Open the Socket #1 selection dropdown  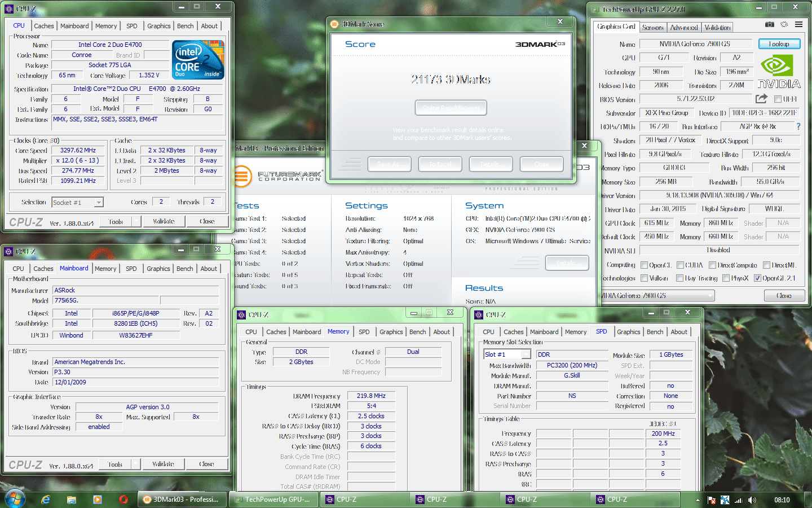click(x=99, y=202)
